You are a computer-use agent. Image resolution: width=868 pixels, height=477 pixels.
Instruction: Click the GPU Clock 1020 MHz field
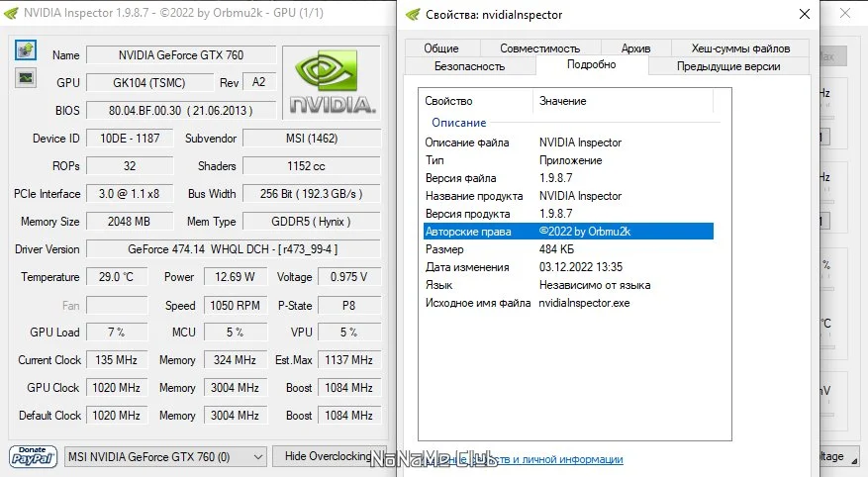click(x=117, y=387)
